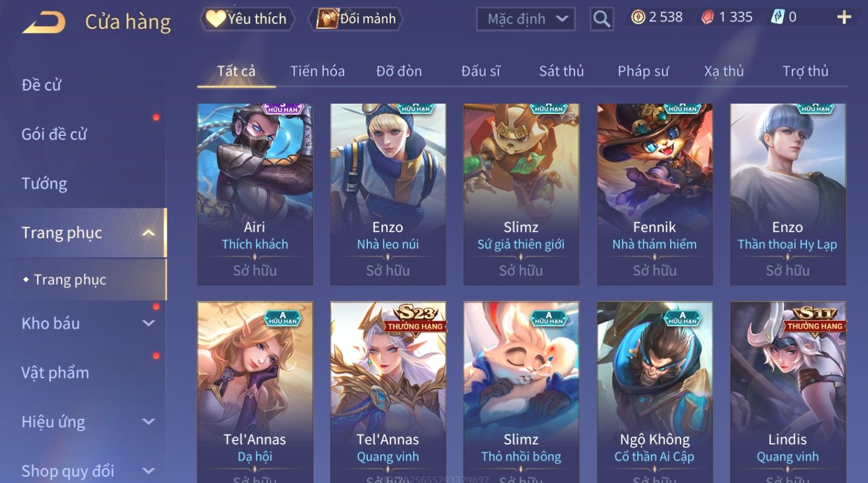Open the Mặc định sort dropdown
868x483 pixels.
pos(526,19)
